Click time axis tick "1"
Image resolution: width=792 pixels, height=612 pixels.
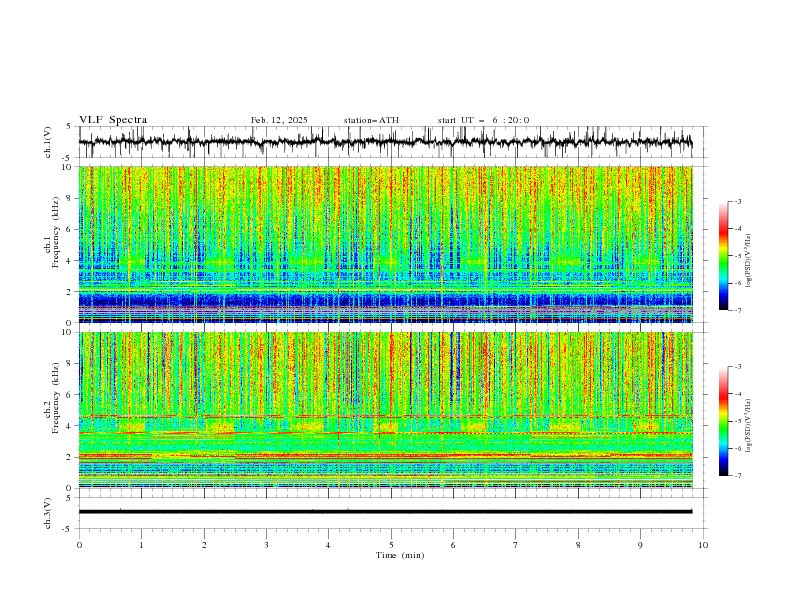pyautogui.click(x=141, y=545)
